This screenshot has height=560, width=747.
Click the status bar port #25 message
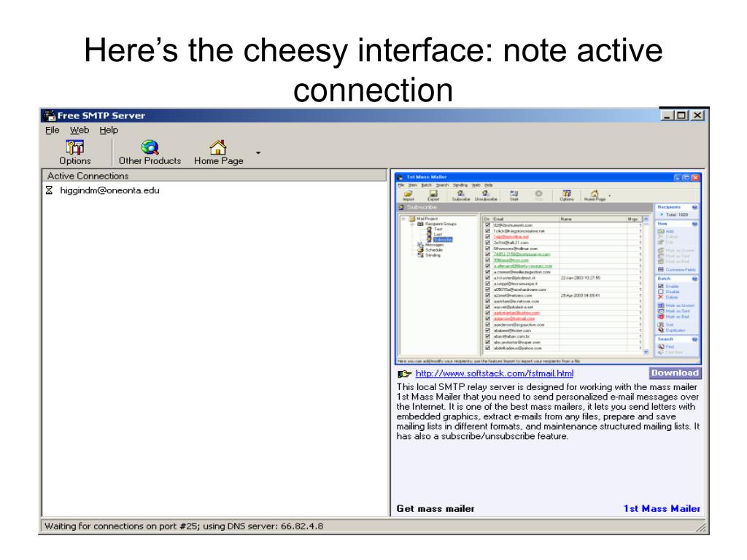click(x=184, y=526)
